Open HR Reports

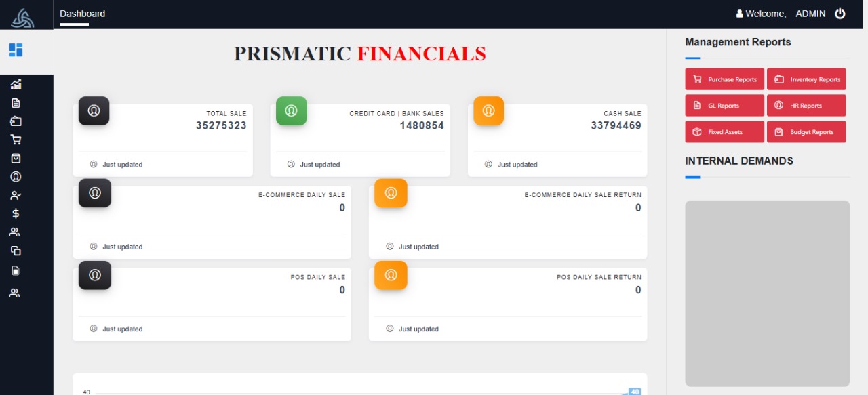click(x=807, y=106)
